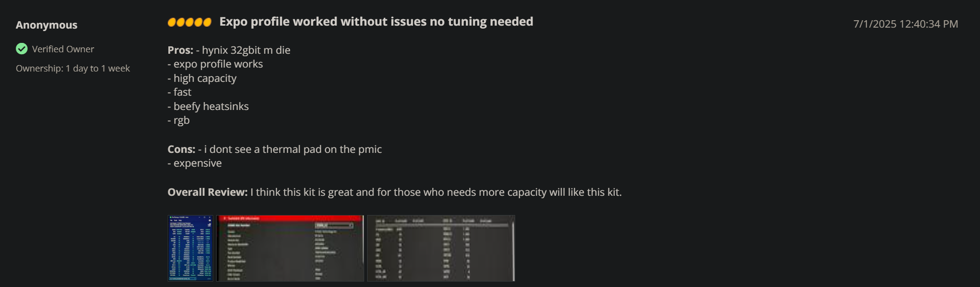Click the Cons: heading
Viewport: 980px width, 287px height.
181,149
